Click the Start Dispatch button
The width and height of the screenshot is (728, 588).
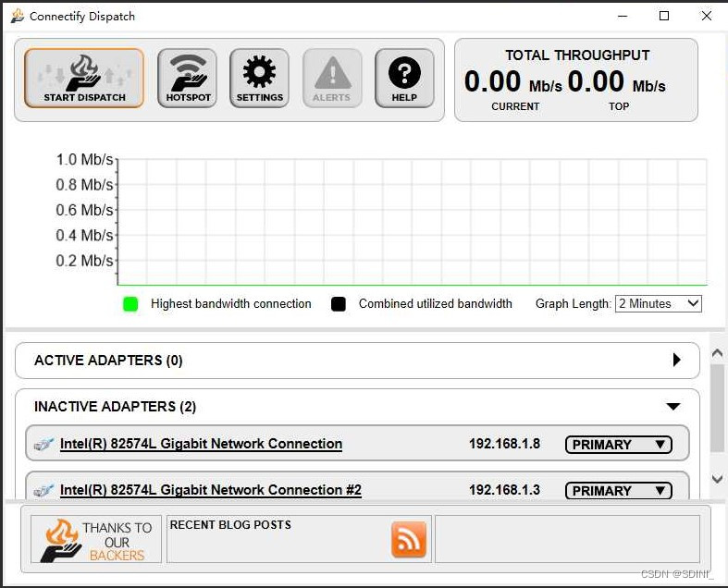(x=84, y=78)
